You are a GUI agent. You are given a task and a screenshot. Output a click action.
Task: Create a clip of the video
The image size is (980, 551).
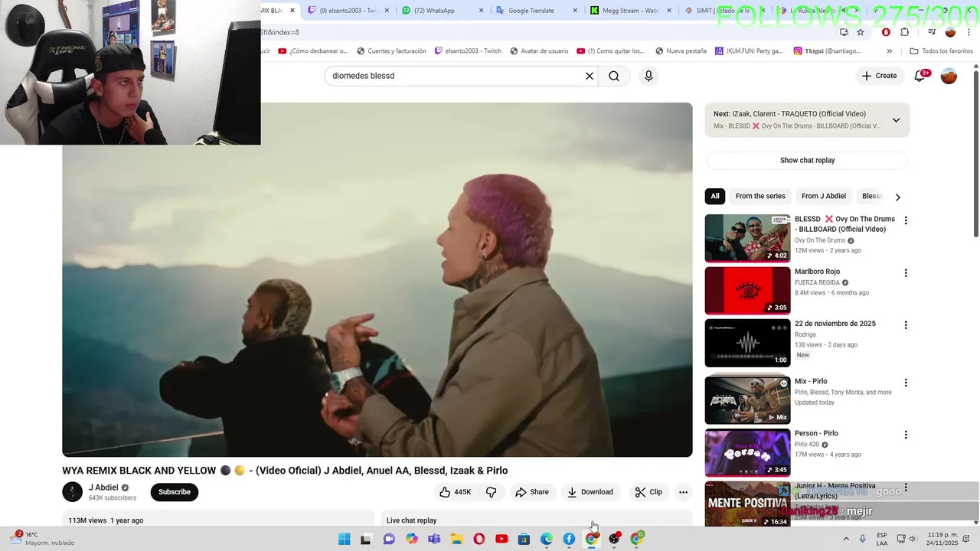pos(648,492)
